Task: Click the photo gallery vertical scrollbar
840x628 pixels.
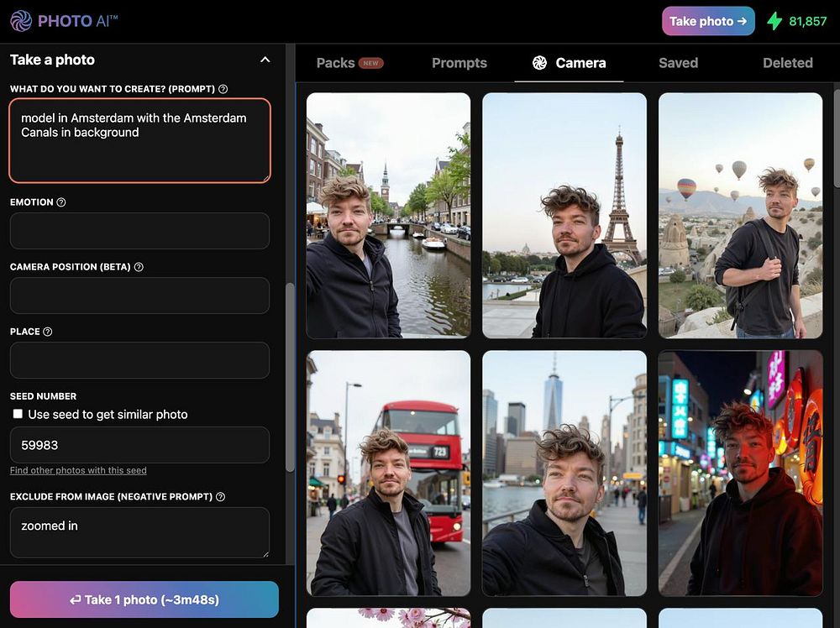Action: (x=837, y=139)
